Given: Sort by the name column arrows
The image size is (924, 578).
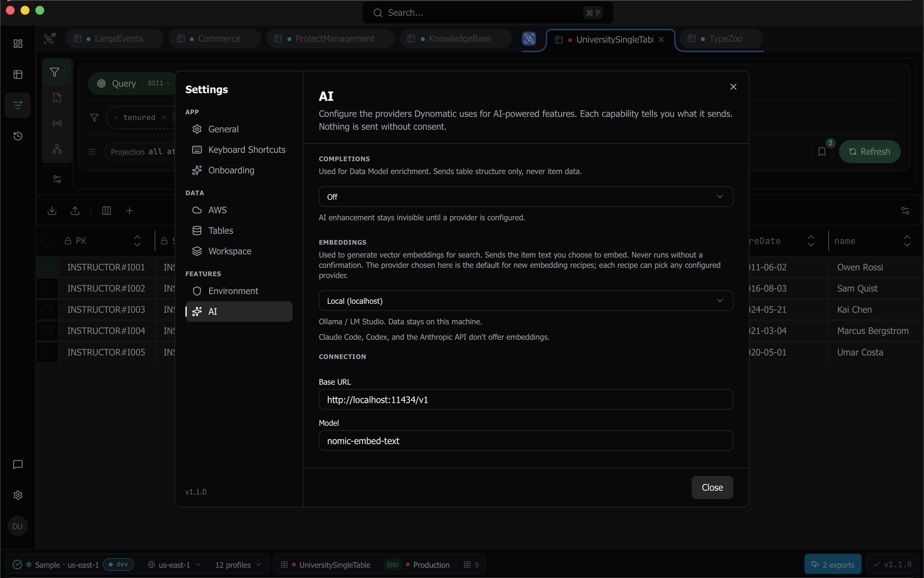Looking at the screenshot, I should point(907,241).
